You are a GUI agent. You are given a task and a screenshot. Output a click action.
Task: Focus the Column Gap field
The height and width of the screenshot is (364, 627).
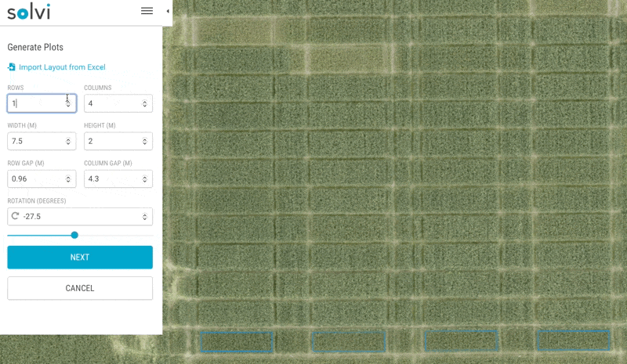[x=118, y=178]
